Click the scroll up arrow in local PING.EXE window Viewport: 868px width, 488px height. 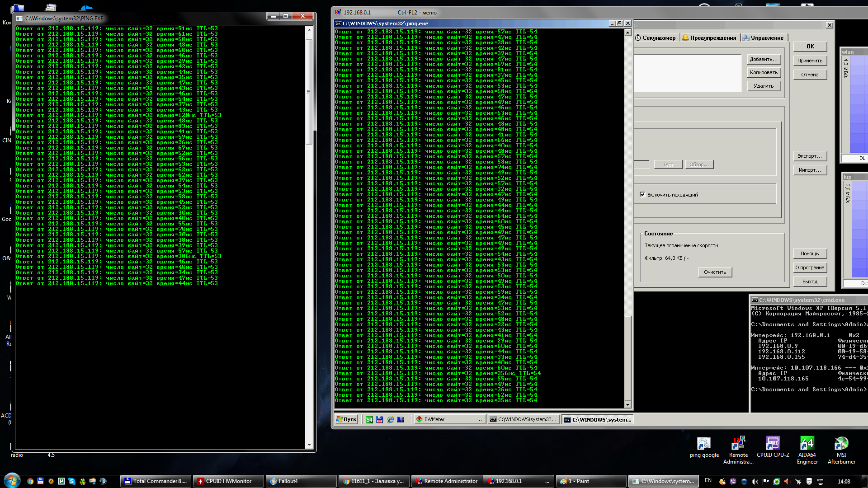pos(309,30)
